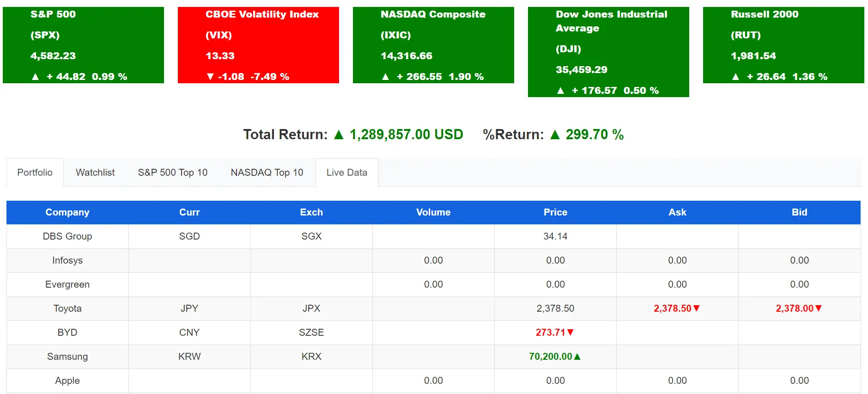Click Samsung's price 70,200.00

pos(551,357)
